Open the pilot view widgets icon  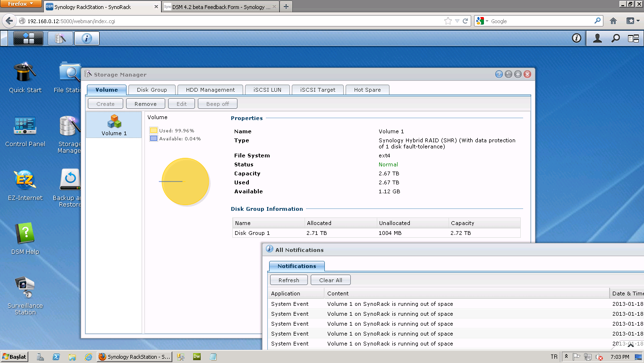[x=633, y=38]
